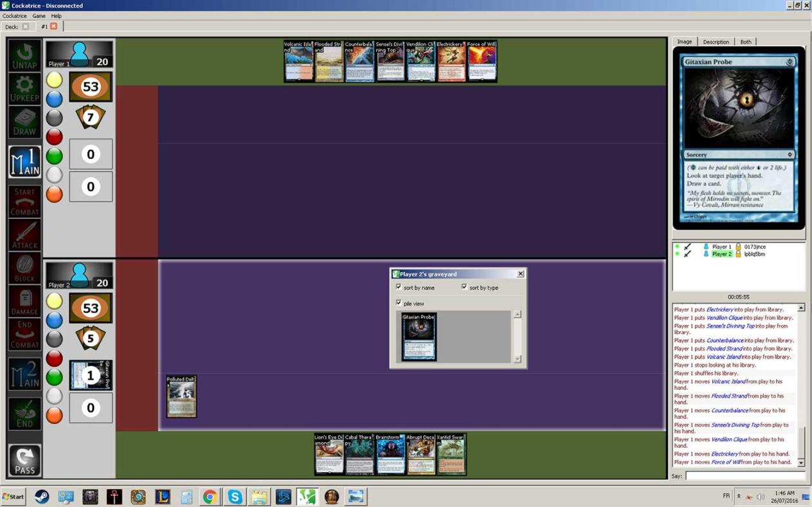Click Player 2's avatar with life 20
Viewport: 812px width, 507px height.
[78, 275]
